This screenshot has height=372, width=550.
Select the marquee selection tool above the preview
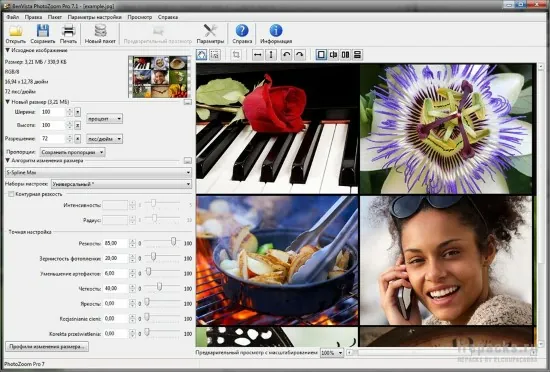pyautogui.click(x=215, y=55)
